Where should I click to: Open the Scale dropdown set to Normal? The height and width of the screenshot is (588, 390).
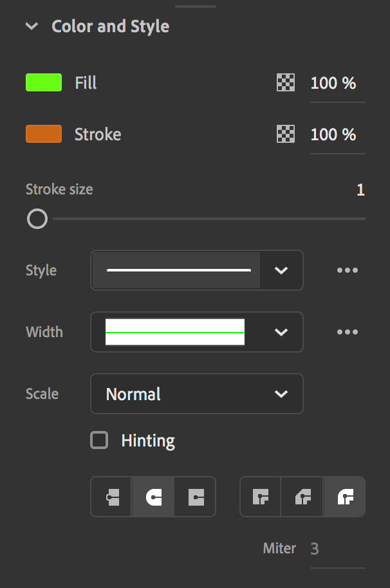pyautogui.click(x=197, y=394)
